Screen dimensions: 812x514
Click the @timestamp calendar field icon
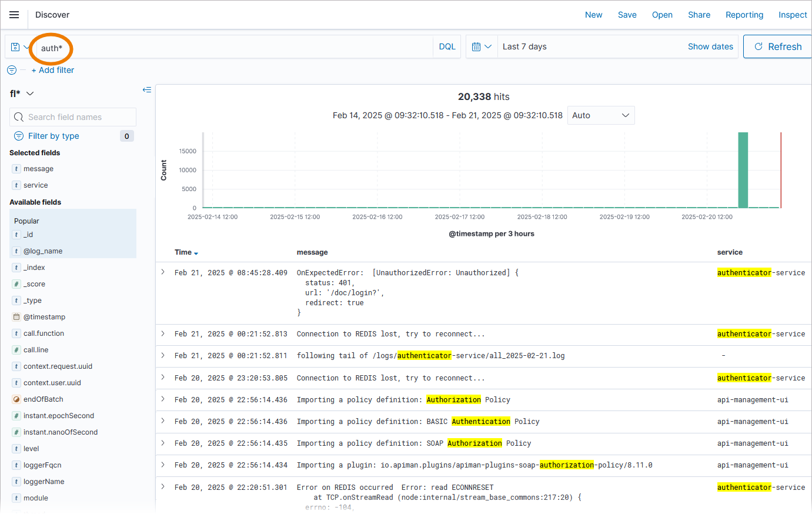(x=16, y=317)
